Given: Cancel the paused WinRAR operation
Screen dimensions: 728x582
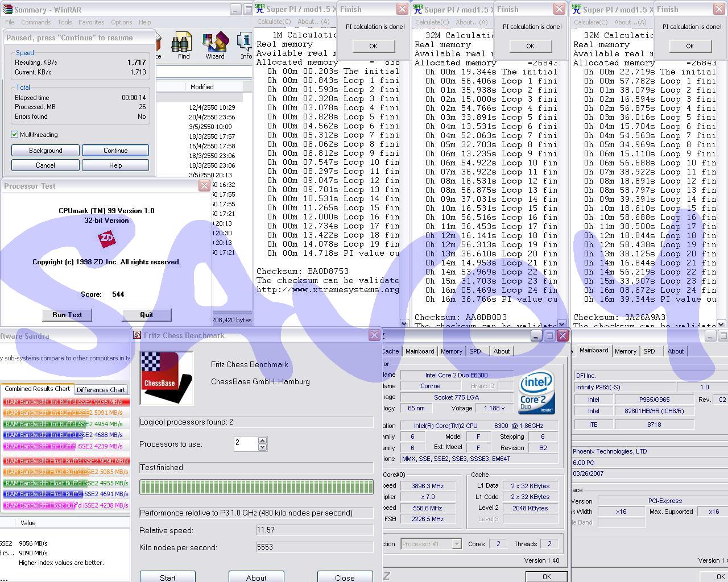Looking at the screenshot, I should [x=45, y=165].
